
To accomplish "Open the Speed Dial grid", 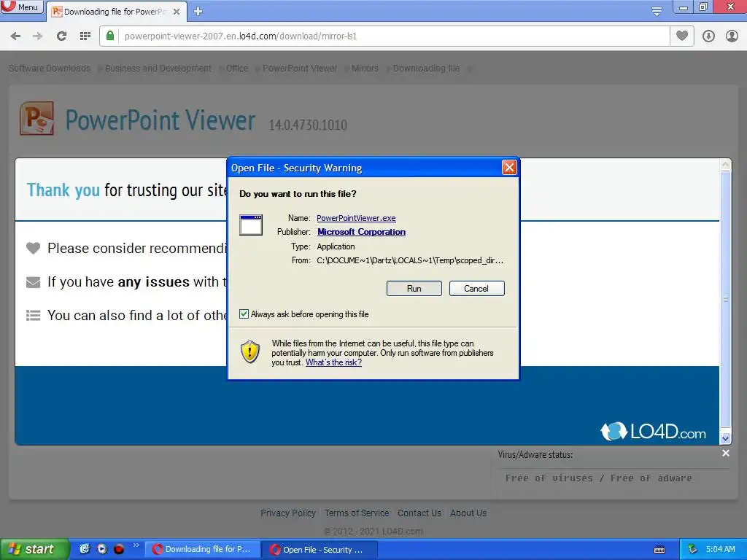I will pyautogui.click(x=85, y=36).
